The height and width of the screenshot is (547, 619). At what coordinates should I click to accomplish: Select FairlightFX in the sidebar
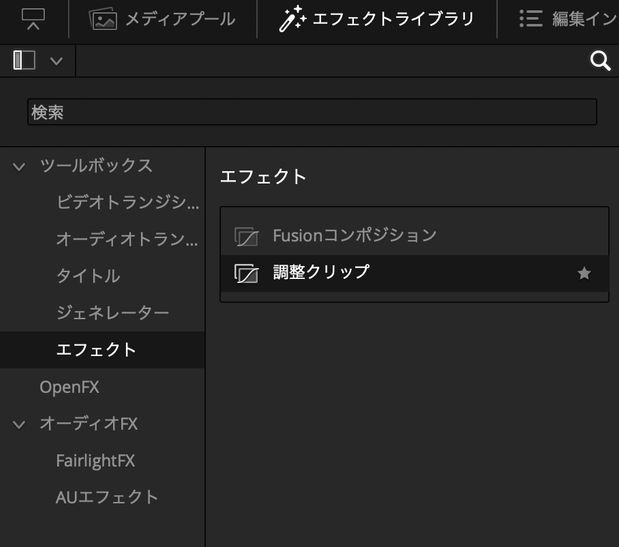95,461
